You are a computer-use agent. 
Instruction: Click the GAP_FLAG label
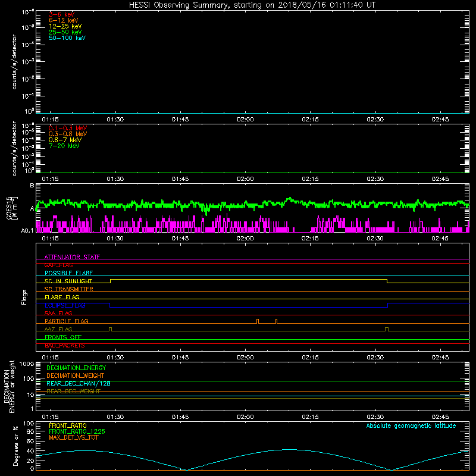[x=58, y=265]
